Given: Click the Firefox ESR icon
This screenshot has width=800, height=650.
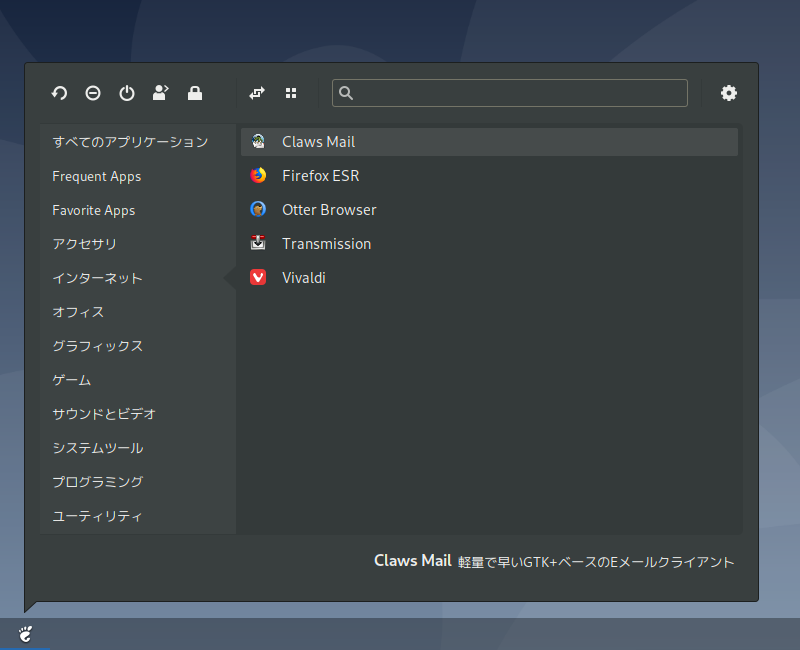Looking at the screenshot, I should tap(258, 176).
